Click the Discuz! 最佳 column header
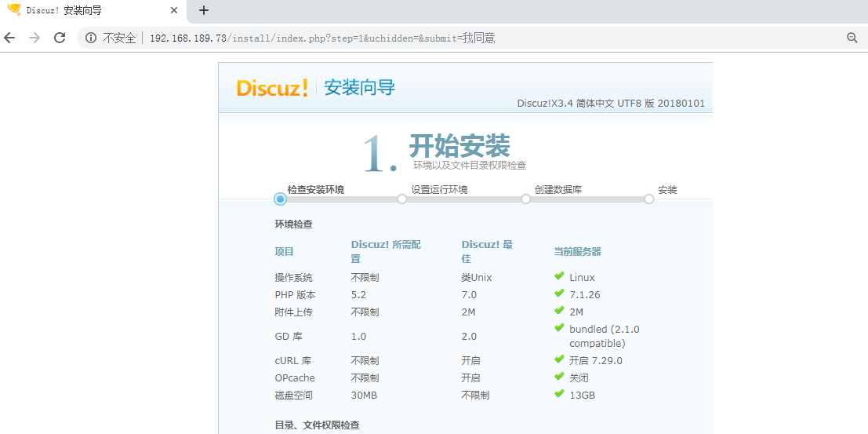This screenshot has width=868, height=434. [x=487, y=252]
